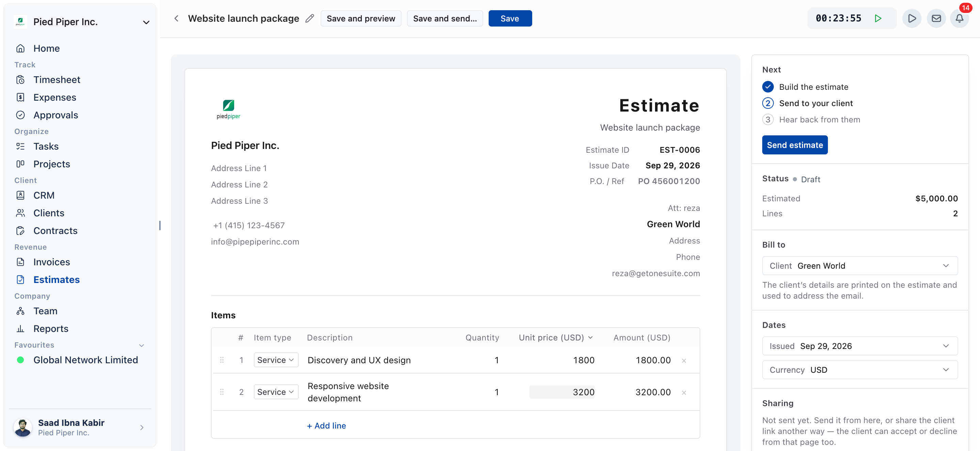Screen dimensions: 980x451
Task: Click Send estimate button
Action: click(794, 145)
